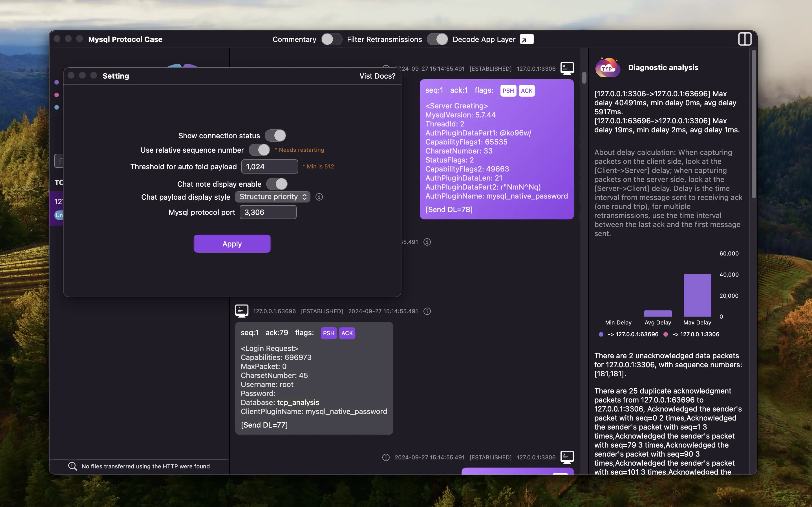Click Threshold for auto fold payload input
This screenshot has width=812, height=507.
coord(270,166)
